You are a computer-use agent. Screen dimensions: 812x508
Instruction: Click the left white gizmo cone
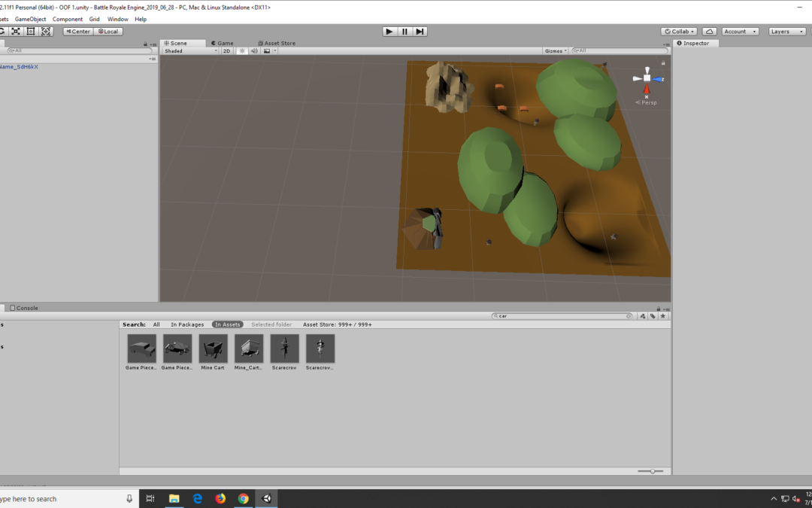(x=638, y=79)
